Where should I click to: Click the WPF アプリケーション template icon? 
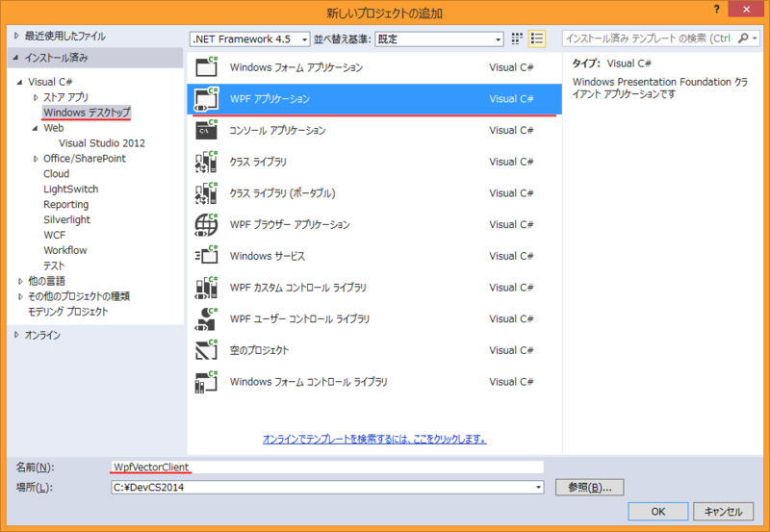[206, 99]
